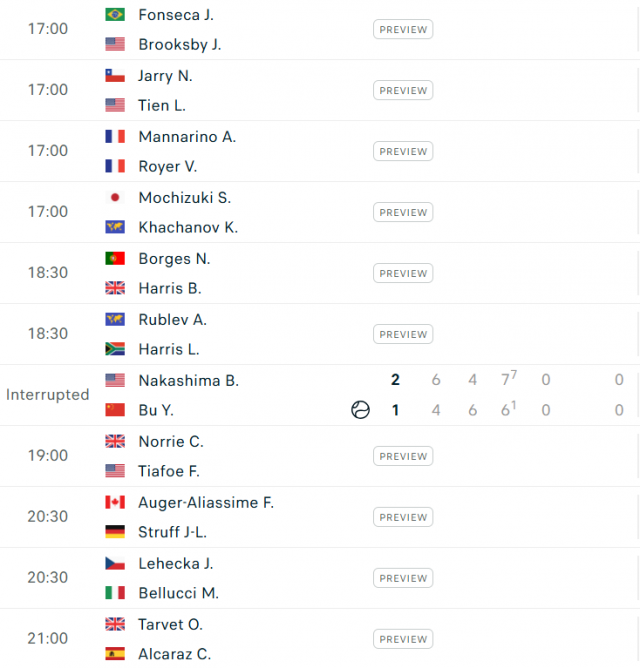This screenshot has height=668, width=640.
Task: Click the China flag beside Bu Y.
Action: (x=115, y=410)
